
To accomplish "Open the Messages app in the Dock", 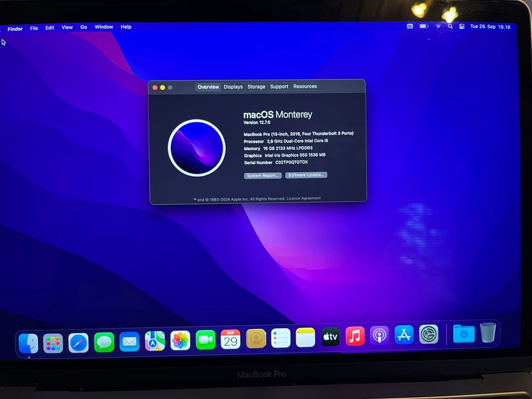I will coord(104,342).
